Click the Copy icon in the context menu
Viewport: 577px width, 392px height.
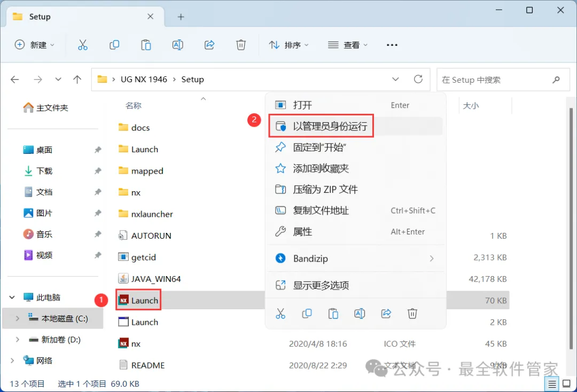(307, 313)
